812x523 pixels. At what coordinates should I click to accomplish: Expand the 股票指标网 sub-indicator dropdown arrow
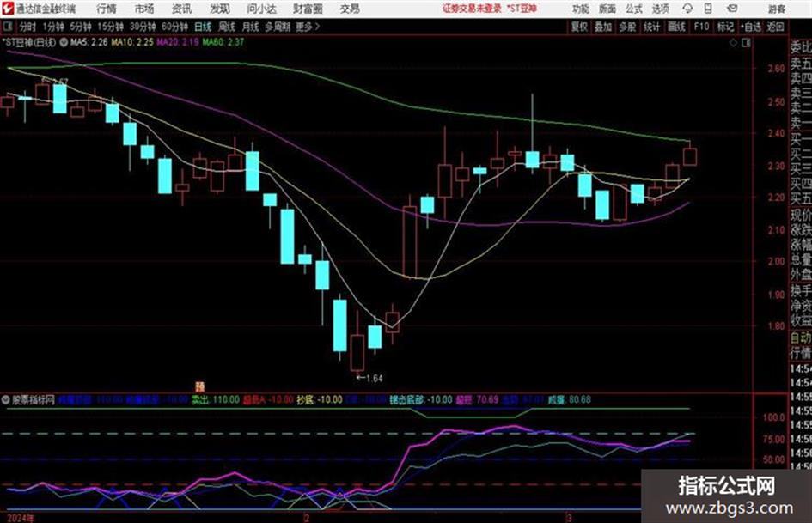[x=6, y=399]
